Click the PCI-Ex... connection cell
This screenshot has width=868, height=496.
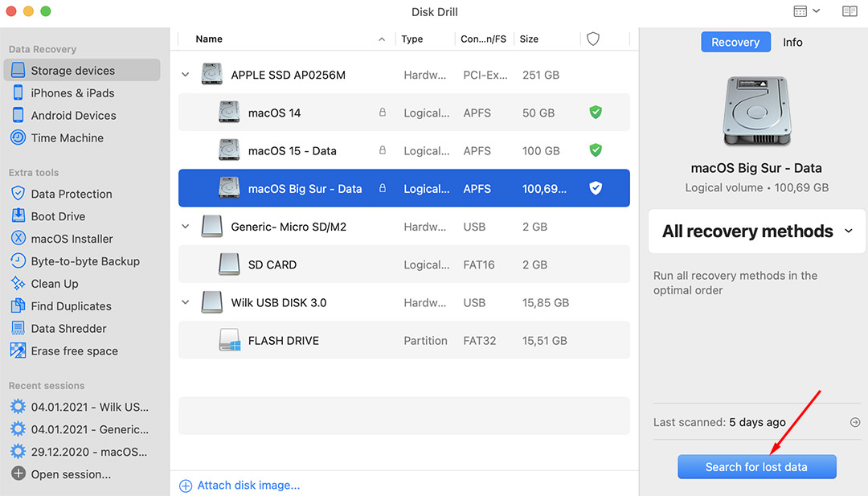point(485,75)
